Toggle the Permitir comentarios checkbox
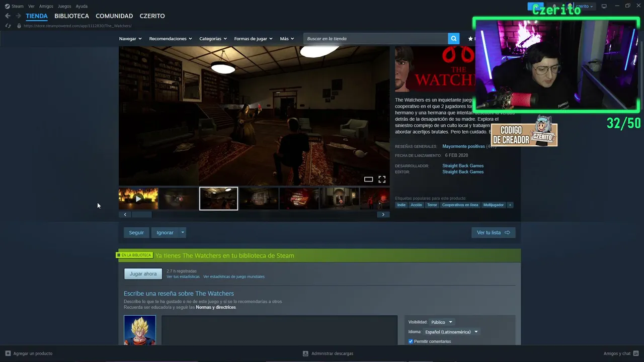The height and width of the screenshot is (362, 644). pos(411,341)
